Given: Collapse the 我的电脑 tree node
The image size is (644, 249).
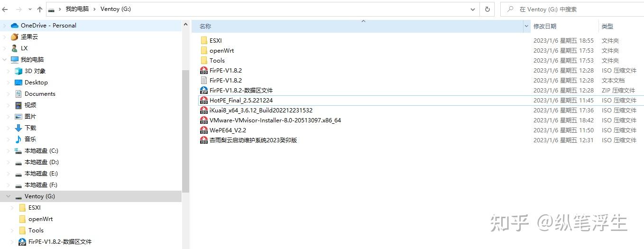Looking at the screenshot, I should [x=5, y=60].
